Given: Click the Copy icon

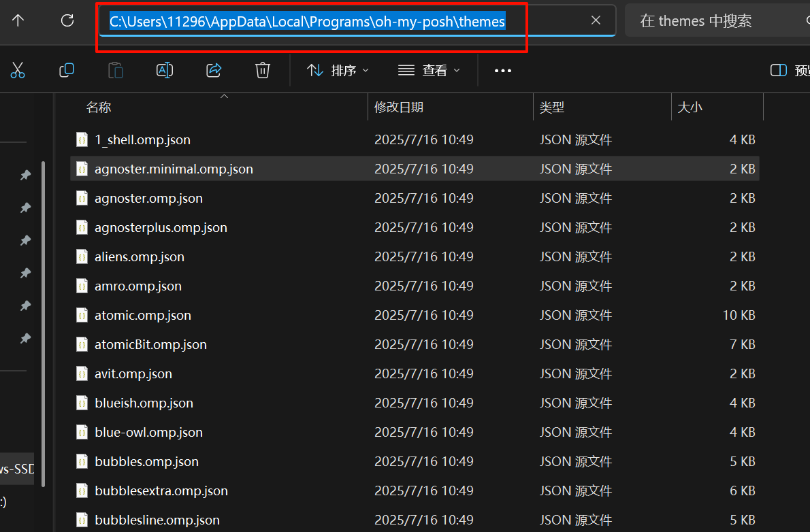Looking at the screenshot, I should (67, 70).
